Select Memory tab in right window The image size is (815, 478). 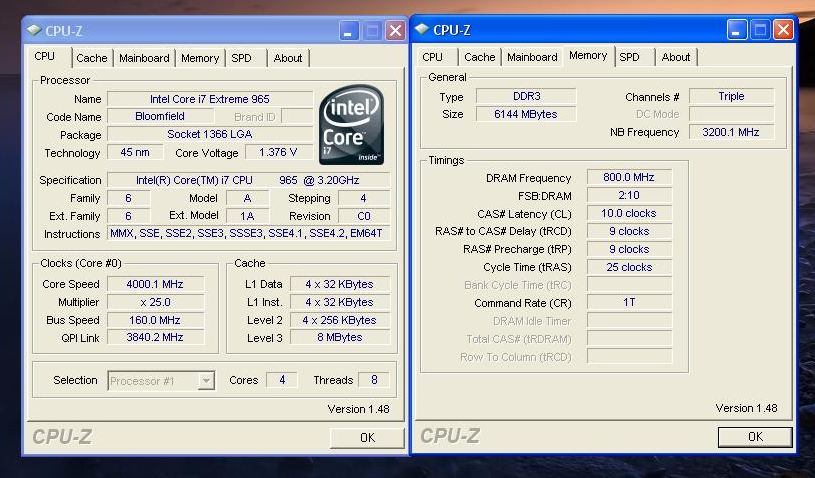[588, 56]
